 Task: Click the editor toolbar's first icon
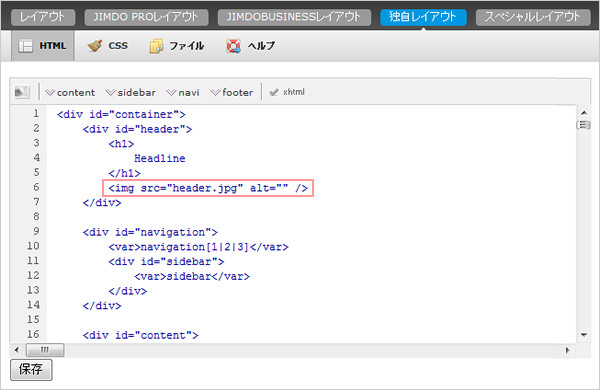tap(22, 92)
